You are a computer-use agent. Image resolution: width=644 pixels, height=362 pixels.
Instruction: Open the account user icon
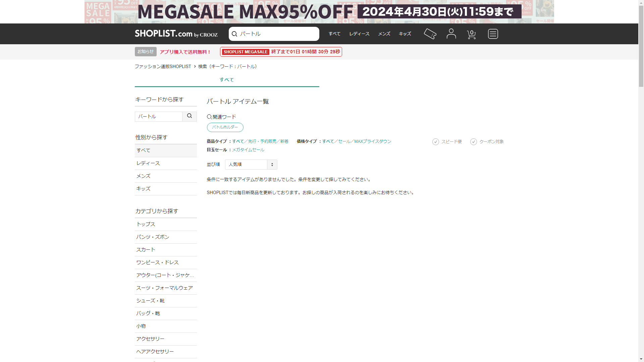[x=451, y=34]
